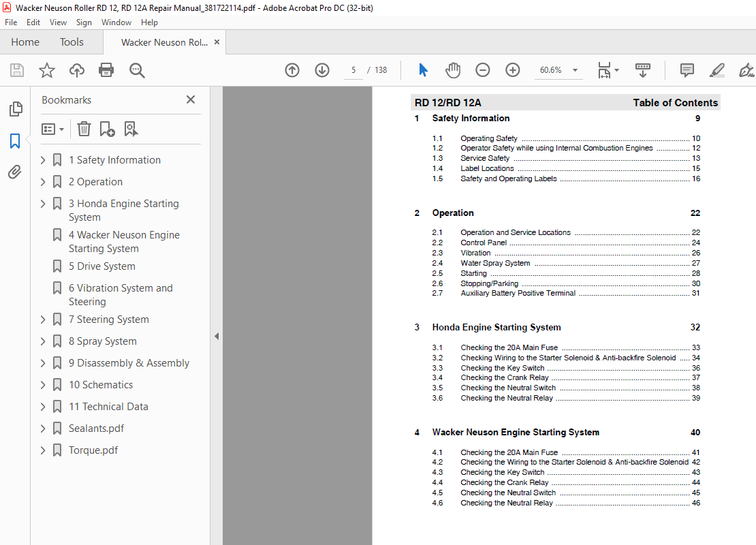The image size is (756, 545).
Task: Open the Find text magnifier
Action: pyautogui.click(x=137, y=70)
